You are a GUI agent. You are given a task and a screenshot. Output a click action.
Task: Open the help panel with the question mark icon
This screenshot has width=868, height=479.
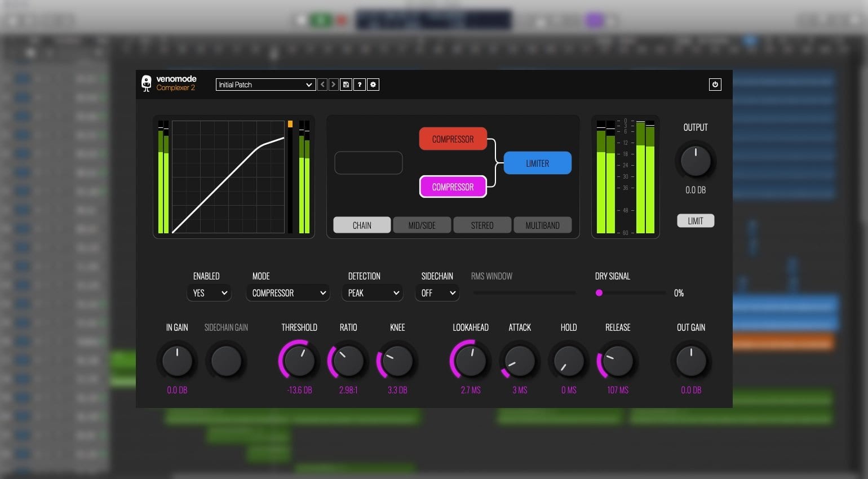tap(360, 84)
